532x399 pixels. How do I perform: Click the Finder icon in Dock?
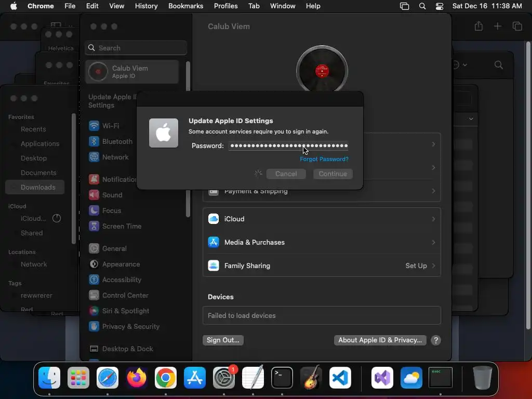[x=49, y=378]
